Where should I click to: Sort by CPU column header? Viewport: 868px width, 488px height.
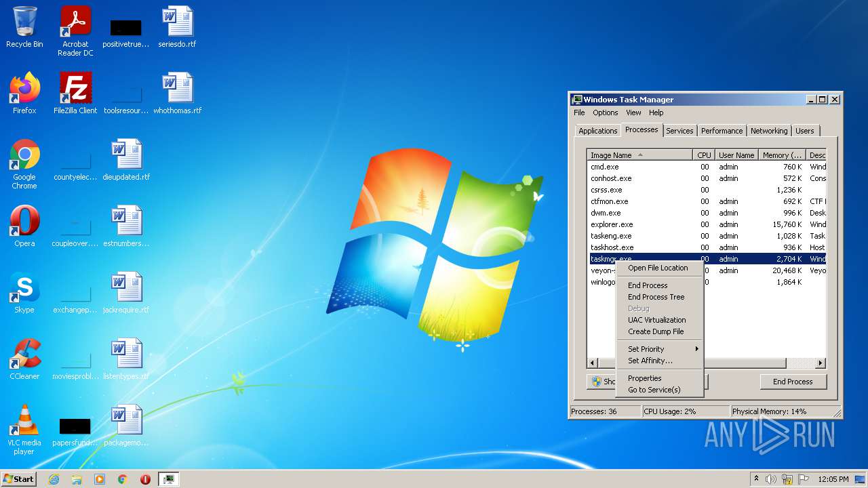tap(704, 155)
